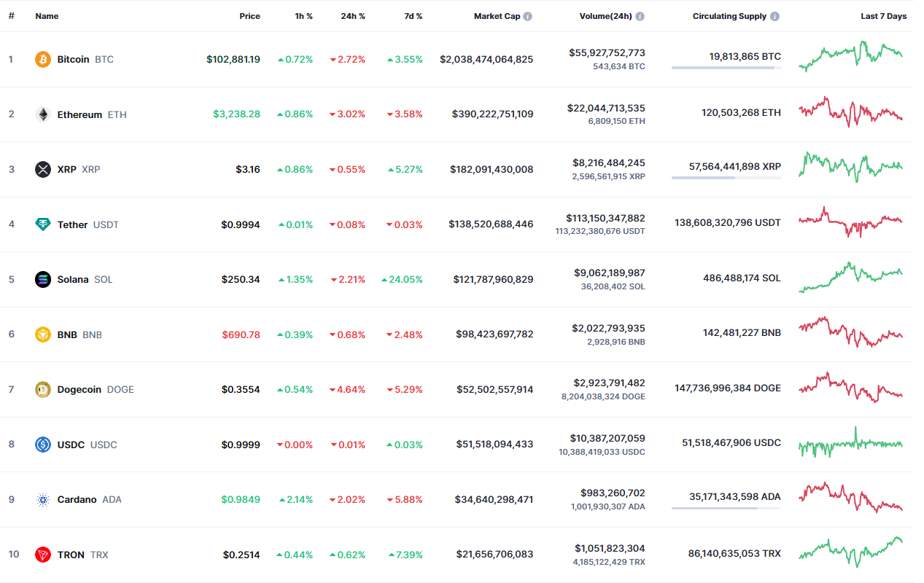
Task: Click the BNB logo icon
Action: (43, 334)
